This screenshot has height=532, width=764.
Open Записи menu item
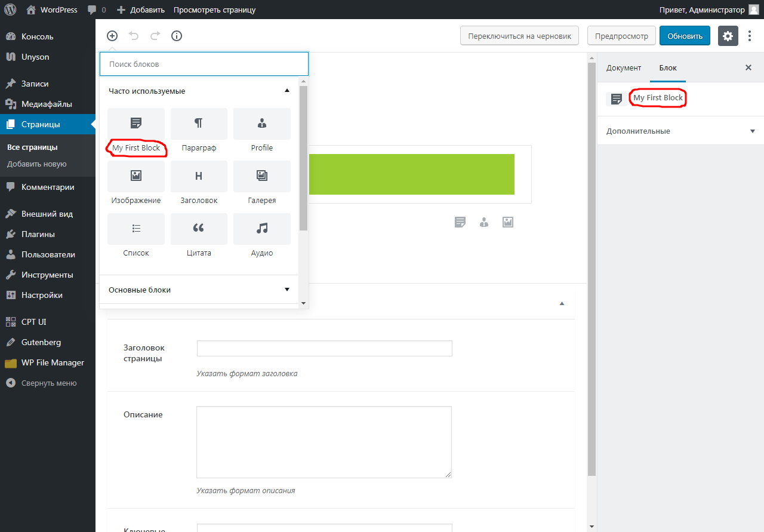pyautogui.click(x=48, y=84)
